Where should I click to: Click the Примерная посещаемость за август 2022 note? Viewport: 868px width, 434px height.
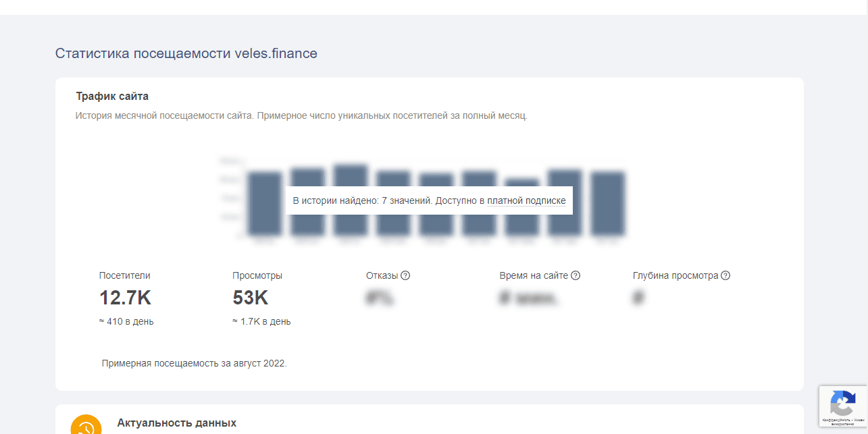(x=194, y=363)
